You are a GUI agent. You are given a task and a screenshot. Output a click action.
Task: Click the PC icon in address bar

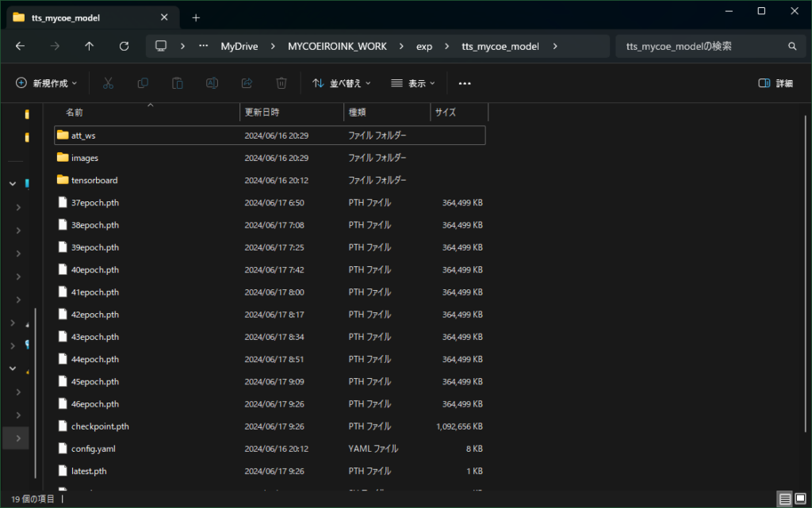pos(161,46)
